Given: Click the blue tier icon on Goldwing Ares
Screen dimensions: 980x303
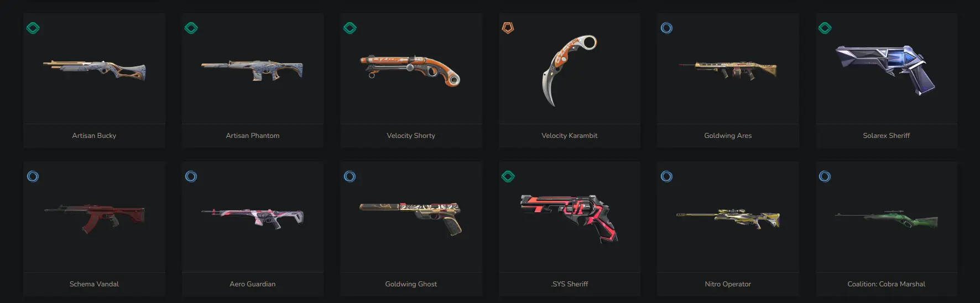Looking at the screenshot, I should coord(667,28).
